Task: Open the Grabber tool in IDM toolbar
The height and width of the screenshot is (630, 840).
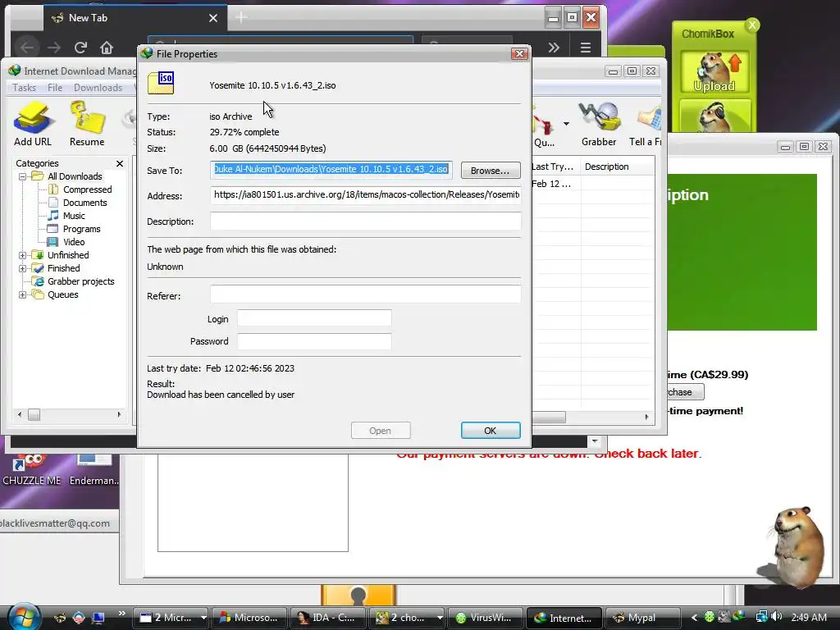Action: point(599,124)
